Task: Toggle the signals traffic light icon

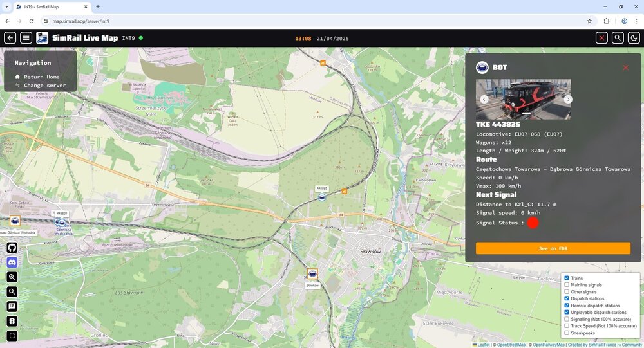Action: click(12, 321)
